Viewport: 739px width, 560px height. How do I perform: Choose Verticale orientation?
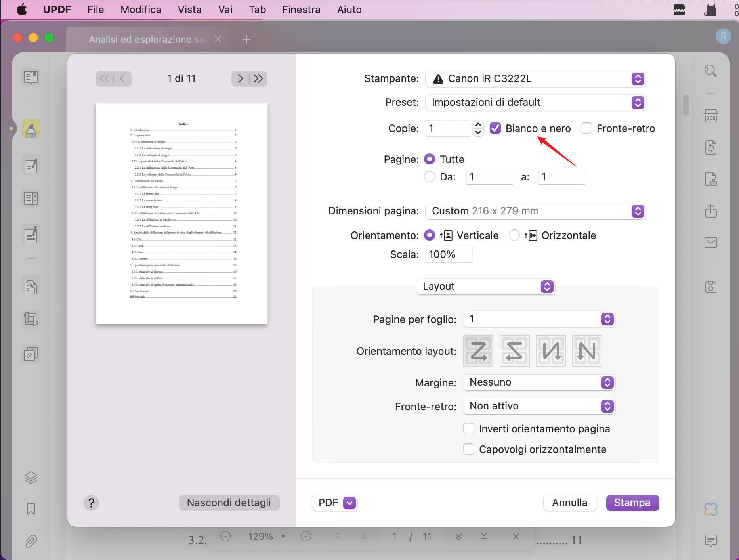[430, 235]
